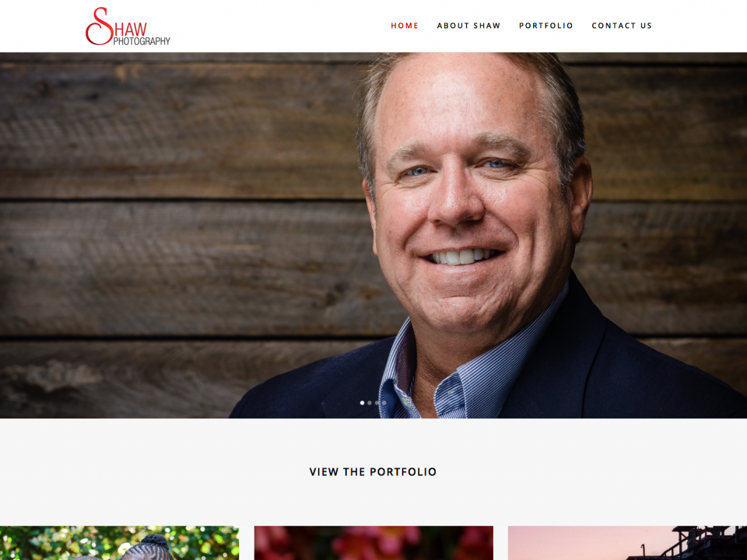Image resolution: width=747 pixels, height=560 pixels.
Task: Click the large red S in logo
Action: pyautogui.click(x=99, y=26)
